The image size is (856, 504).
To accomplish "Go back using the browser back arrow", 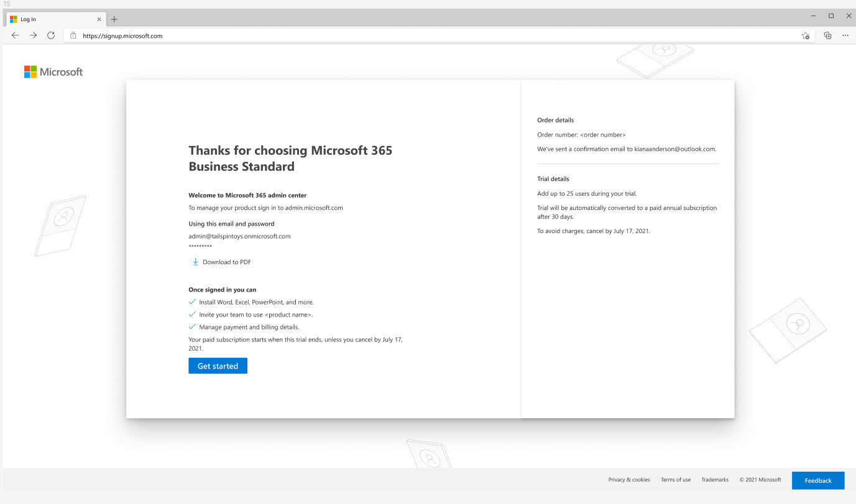I will [x=16, y=35].
